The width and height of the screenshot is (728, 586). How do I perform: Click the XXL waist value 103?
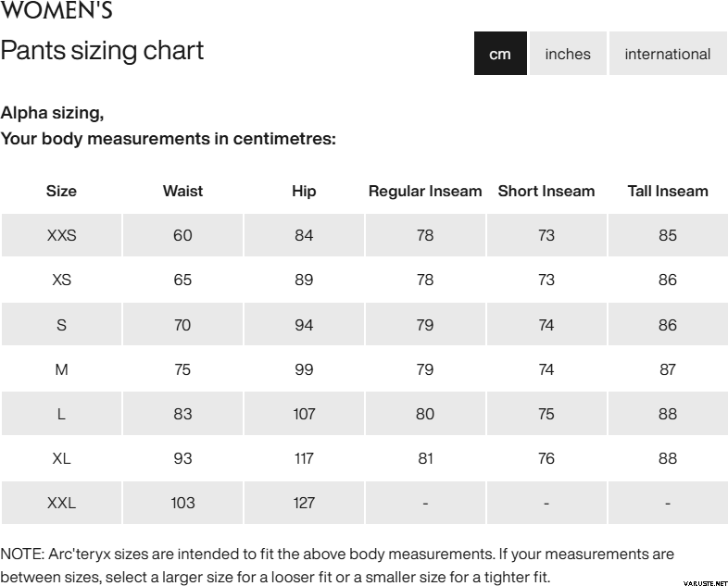pos(182,503)
